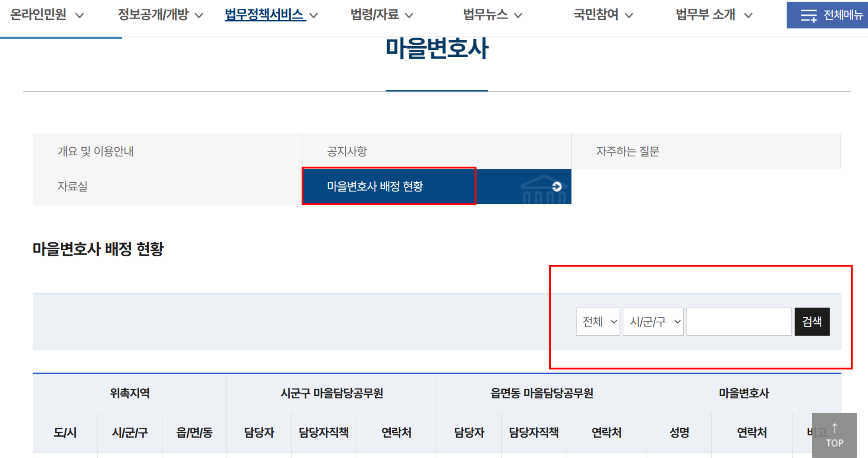Expand the 정보공개/개방 menu chevron
868x458 pixels.
199,15
